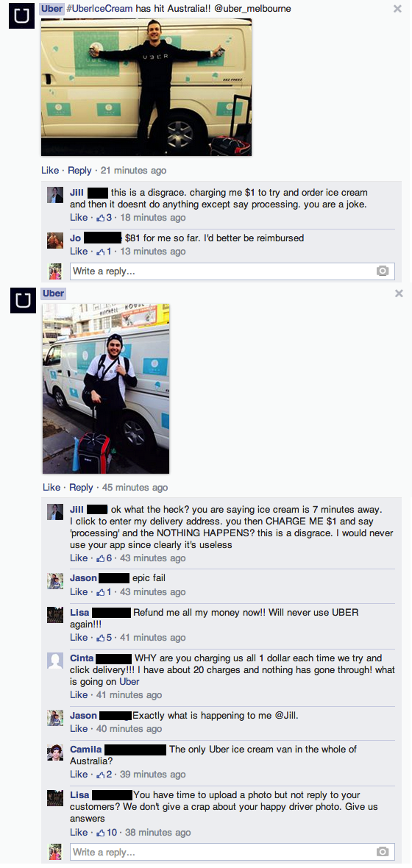Click the 'Write a reply...' box under first post
The height and width of the screenshot is (868, 412).
pos(230,271)
